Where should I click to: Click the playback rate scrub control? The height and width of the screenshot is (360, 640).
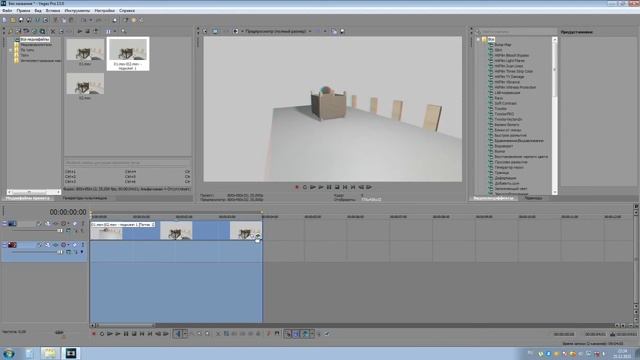(59, 333)
